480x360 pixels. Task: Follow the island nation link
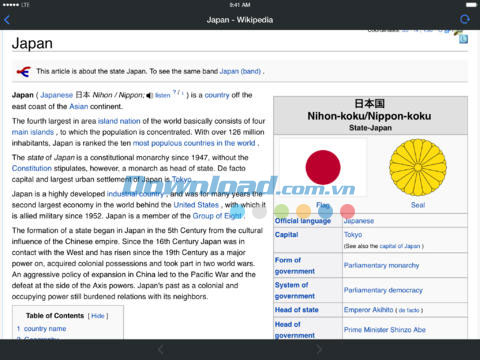pos(119,121)
